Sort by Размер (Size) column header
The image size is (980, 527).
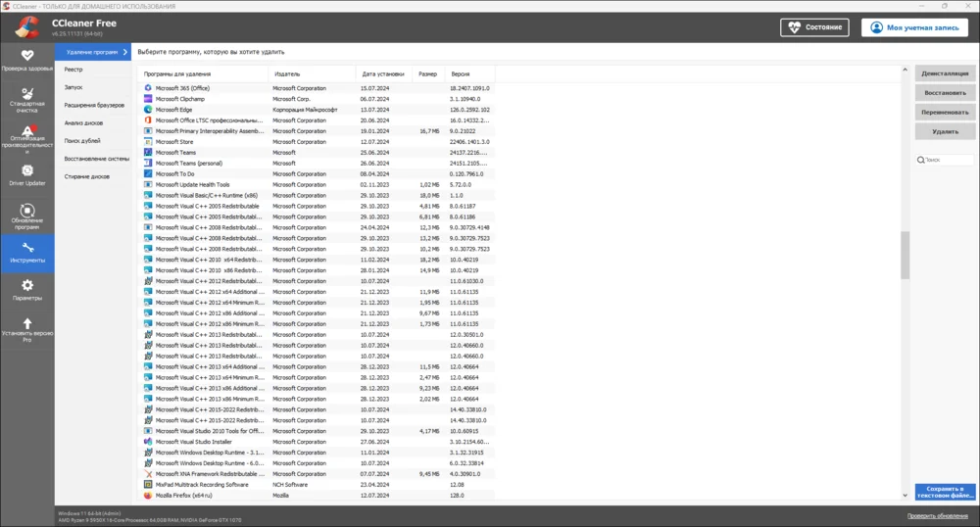pos(429,73)
